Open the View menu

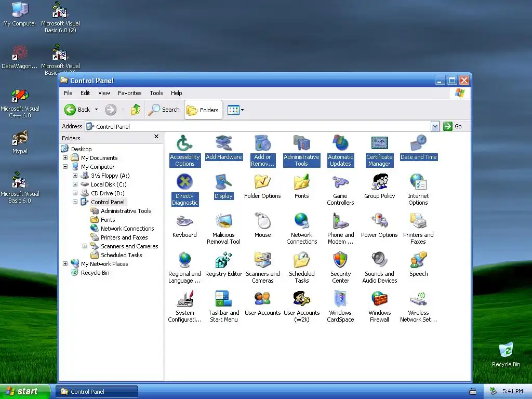[104, 93]
